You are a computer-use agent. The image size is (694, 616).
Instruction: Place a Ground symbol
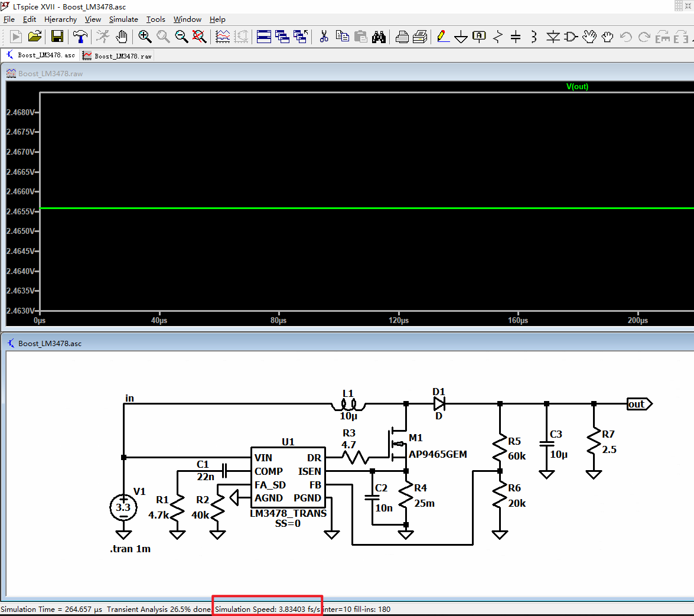[x=461, y=37]
